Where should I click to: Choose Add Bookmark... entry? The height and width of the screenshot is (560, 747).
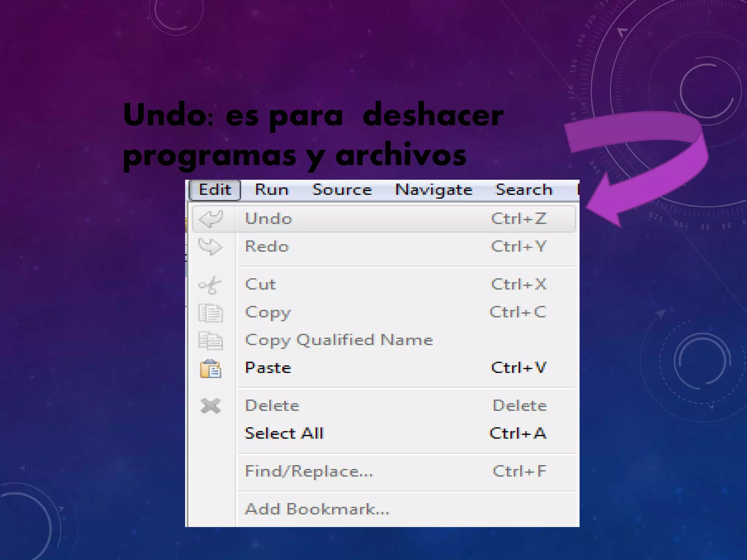tap(384, 509)
